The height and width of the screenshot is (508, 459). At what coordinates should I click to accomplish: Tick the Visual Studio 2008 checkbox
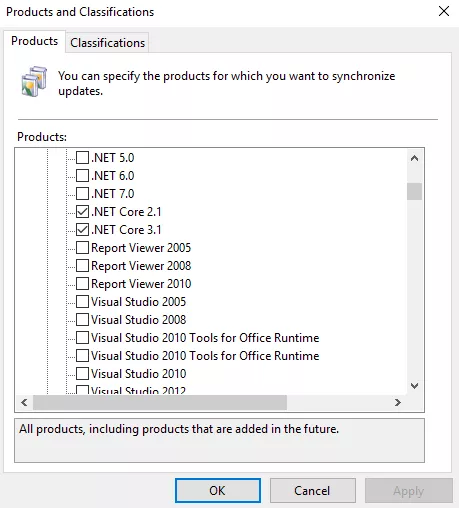(x=82, y=319)
